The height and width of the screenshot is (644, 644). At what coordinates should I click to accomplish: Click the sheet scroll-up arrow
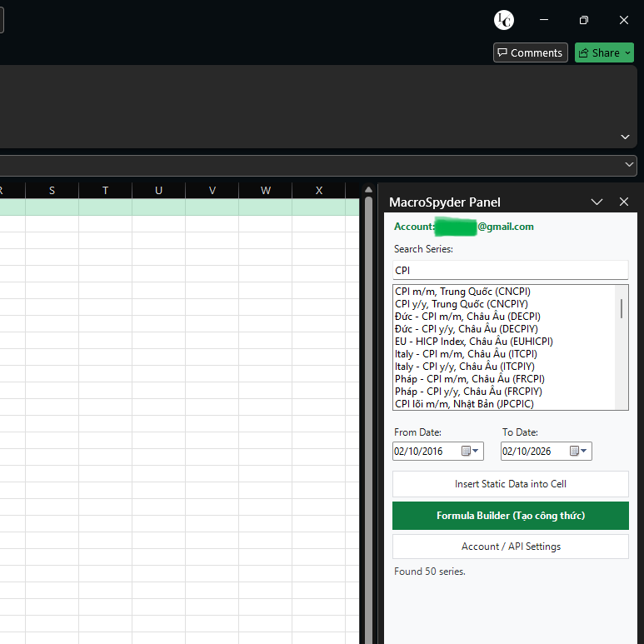tap(368, 190)
